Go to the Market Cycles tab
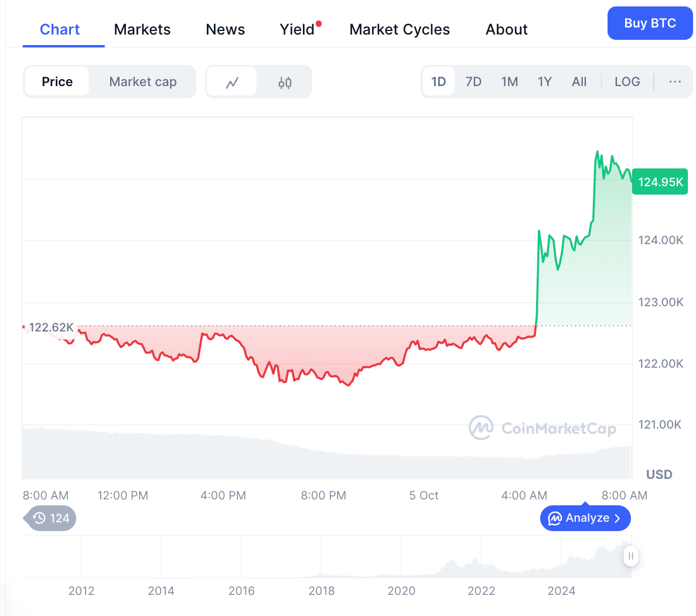The image size is (696, 616). pyautogui.click(x=400, y=29)
